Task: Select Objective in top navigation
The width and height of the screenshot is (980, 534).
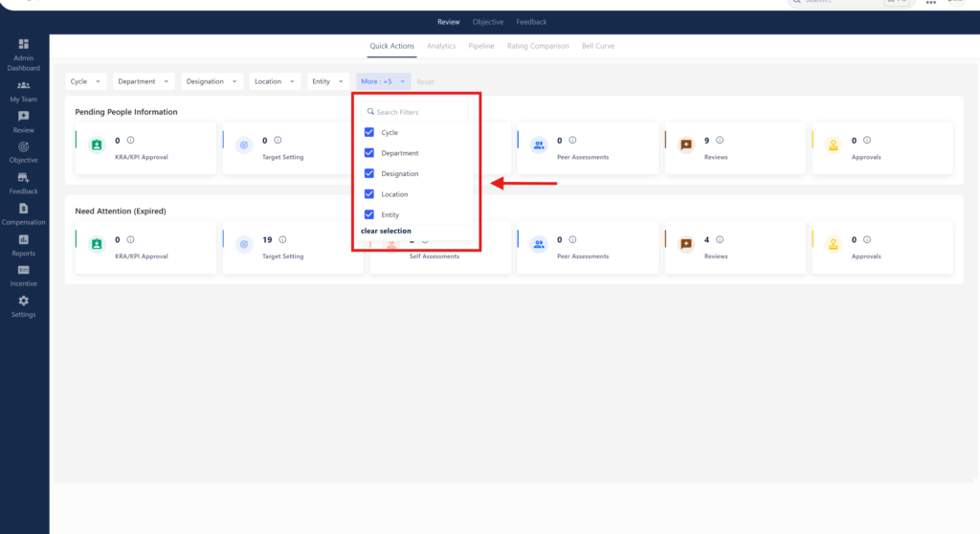Action: coord(488,22)
